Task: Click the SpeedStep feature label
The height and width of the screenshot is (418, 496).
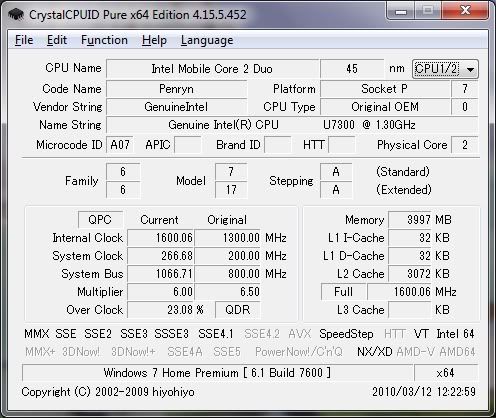Action: pyautogui.click(x=346, y=334)
